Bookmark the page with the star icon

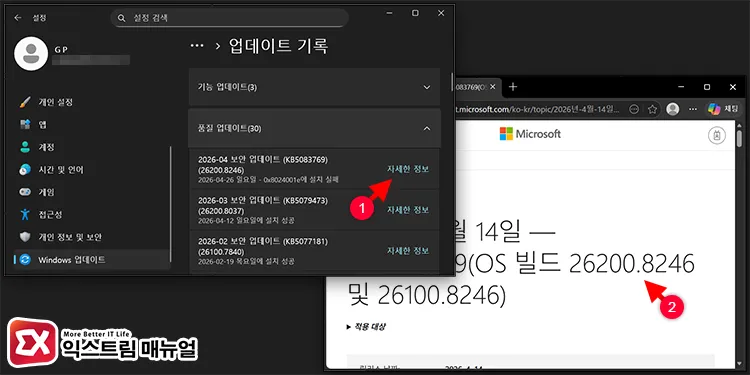coord(652,109)
